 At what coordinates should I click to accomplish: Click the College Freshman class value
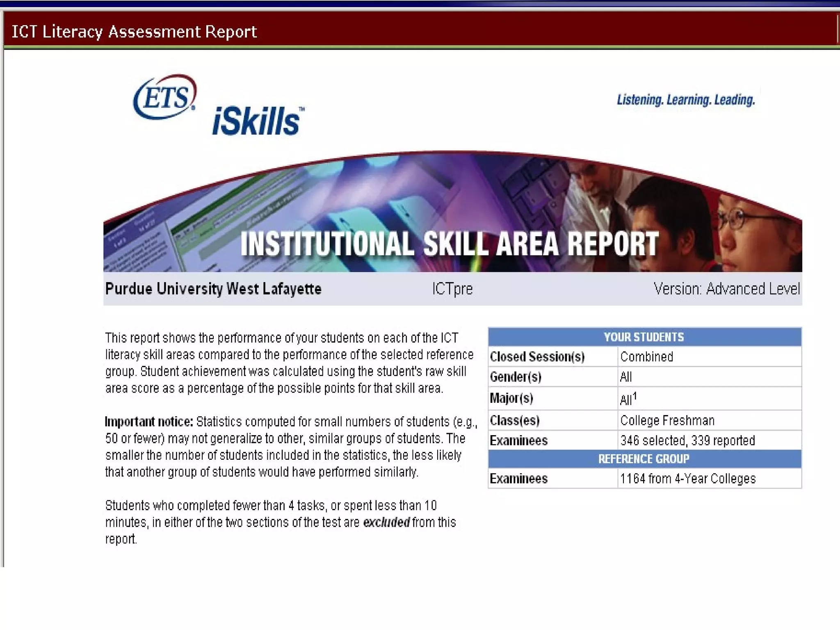tap(667, 420)
